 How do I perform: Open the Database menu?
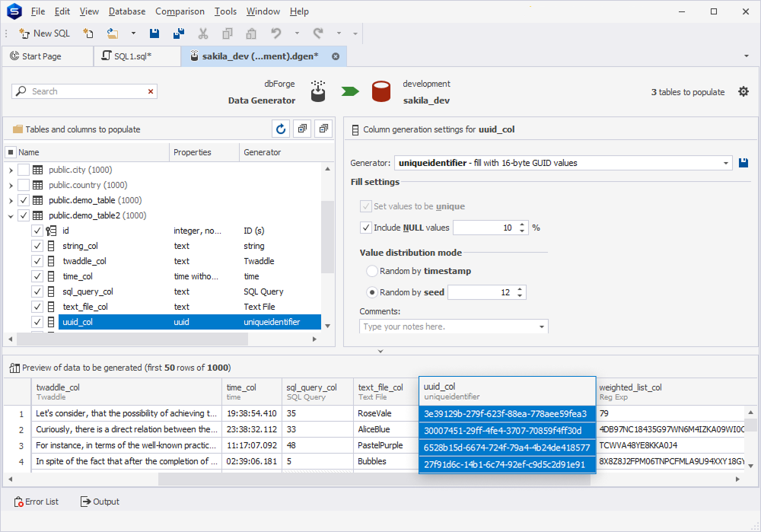127,11
